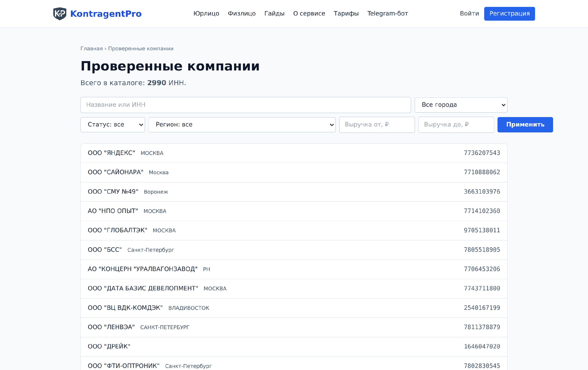Open the Статус: все dropdown
The height and width of the screenshot is (370, 588).
[113, 125]
